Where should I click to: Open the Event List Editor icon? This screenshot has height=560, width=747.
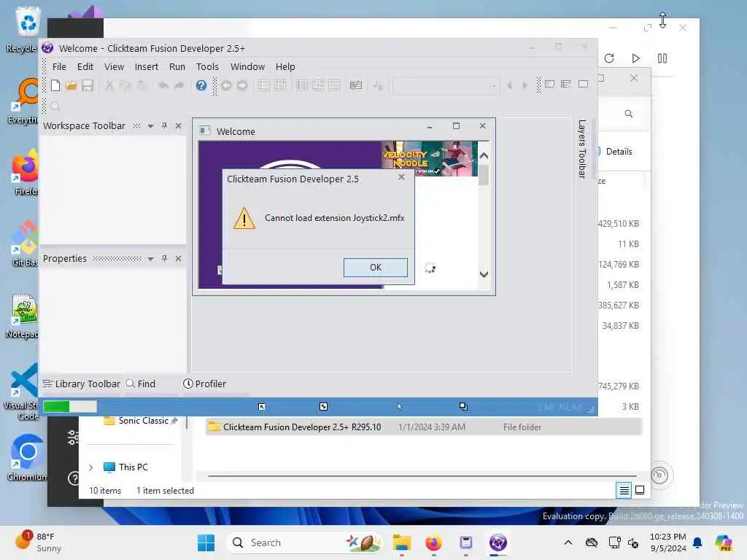318,85
